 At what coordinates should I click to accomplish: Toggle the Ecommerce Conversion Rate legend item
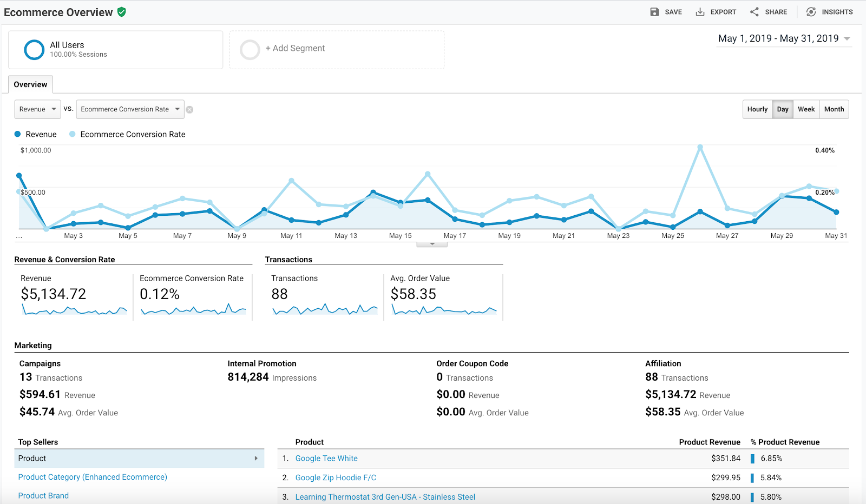127,134
